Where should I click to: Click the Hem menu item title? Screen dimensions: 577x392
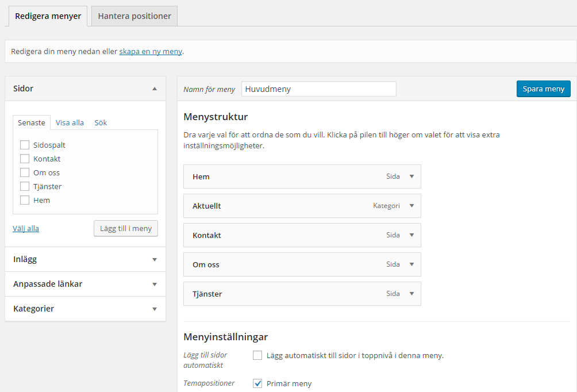pyautogui.click(x=201, y=176)
